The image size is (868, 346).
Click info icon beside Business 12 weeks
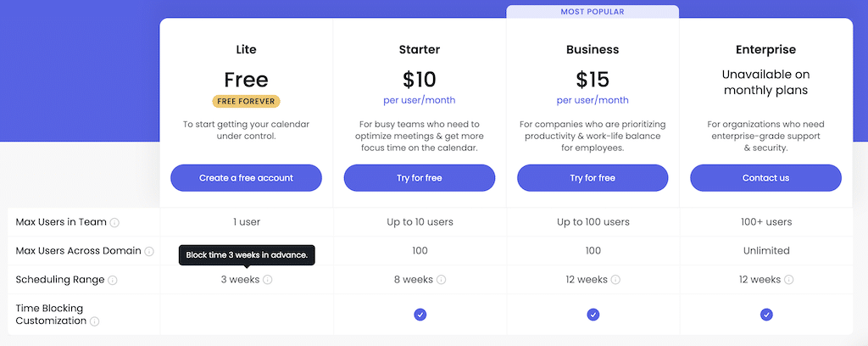click(615, 280)
